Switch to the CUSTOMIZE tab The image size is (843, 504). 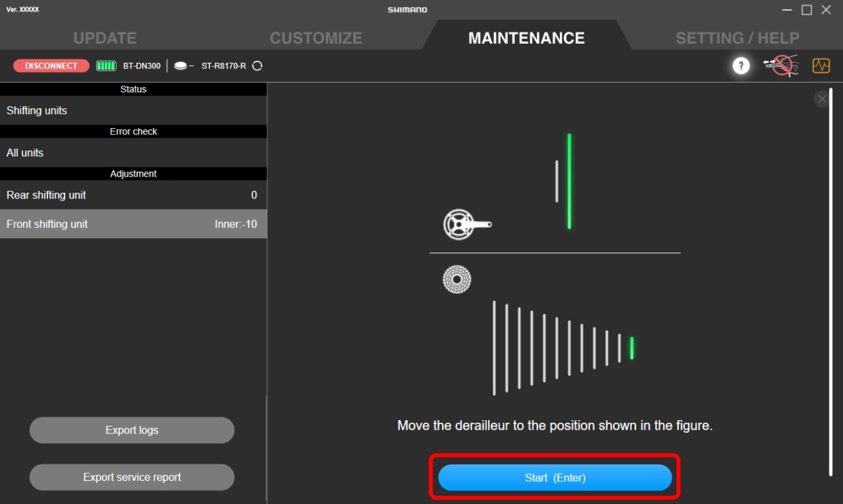[315, 38]
